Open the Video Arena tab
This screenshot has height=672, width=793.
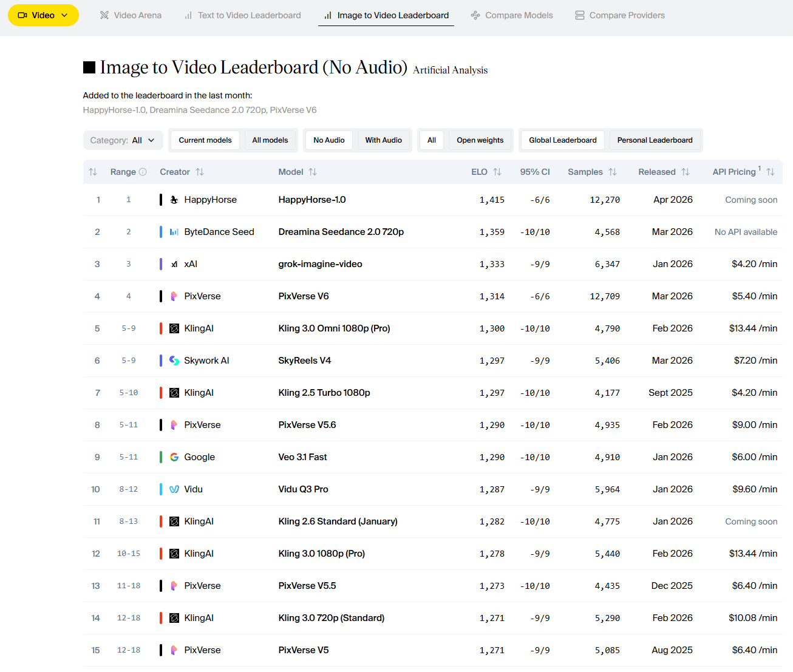[131, 15]
